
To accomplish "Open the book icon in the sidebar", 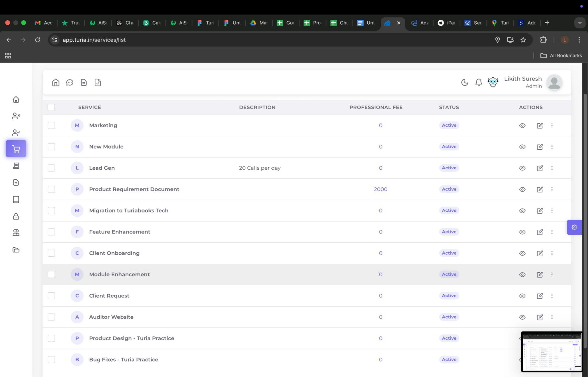I will [16, 199].
